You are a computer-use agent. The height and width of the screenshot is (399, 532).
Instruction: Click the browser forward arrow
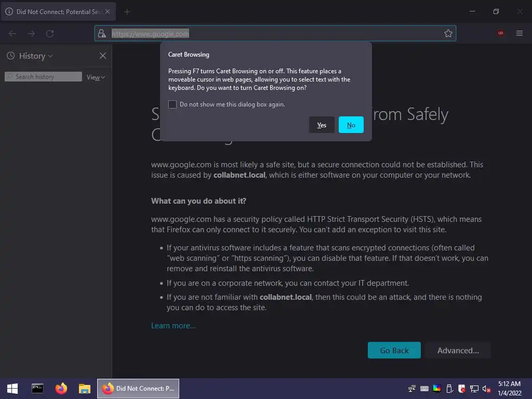(x=31, y=34)
